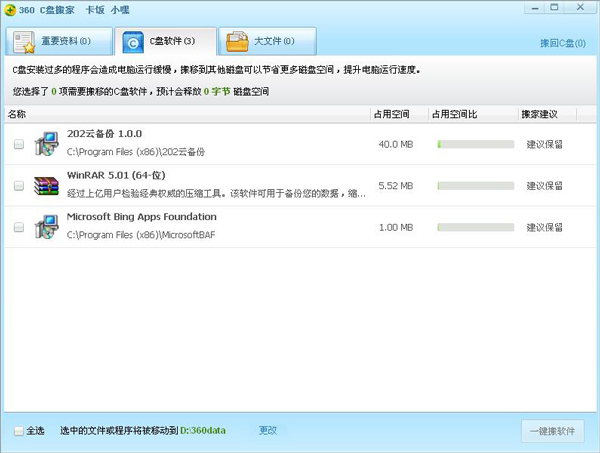This screenshot has width=600, height=453.
Task: Minimize the 360 C盘搬家 window
Action: coord(535,8)
